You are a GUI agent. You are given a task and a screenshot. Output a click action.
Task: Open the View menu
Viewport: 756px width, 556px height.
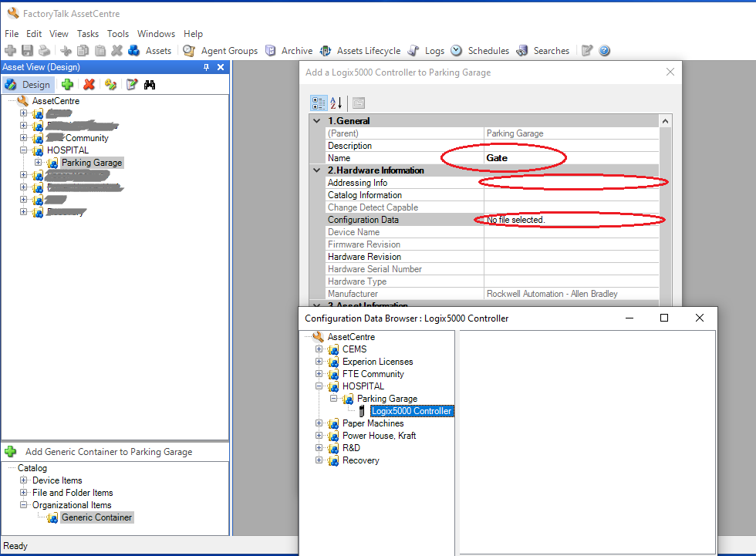59,34
